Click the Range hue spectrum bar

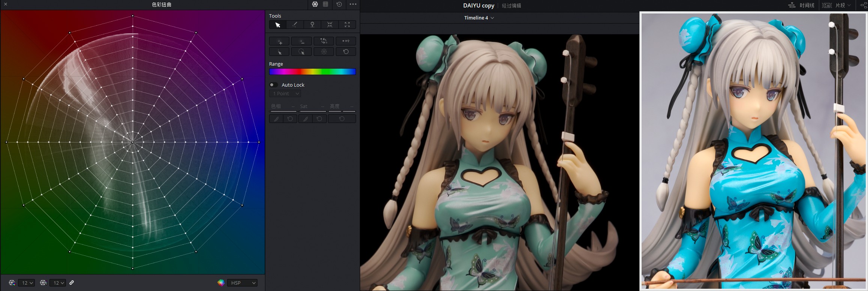tap(312, 72)
